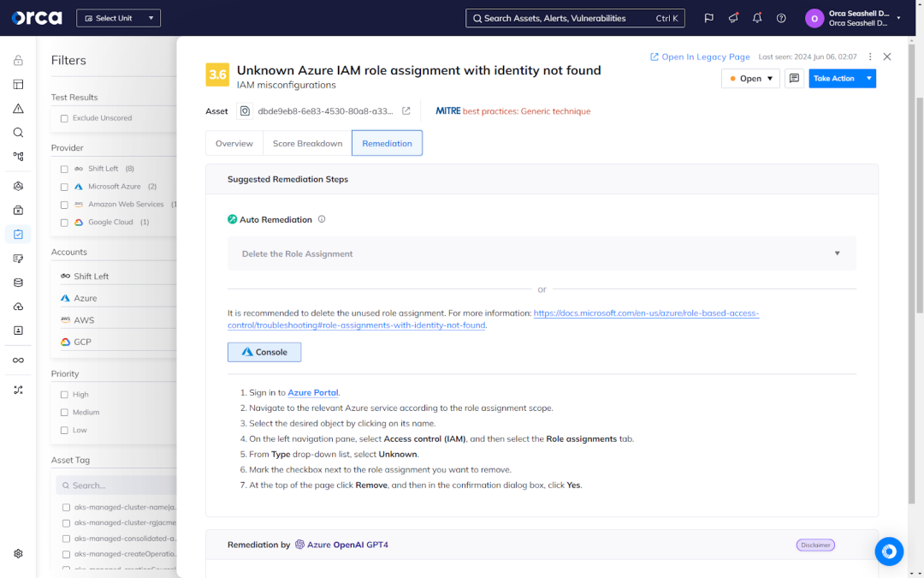Click the purple O user avatar
Screen dimensions: 924x578
click(814, 18)
